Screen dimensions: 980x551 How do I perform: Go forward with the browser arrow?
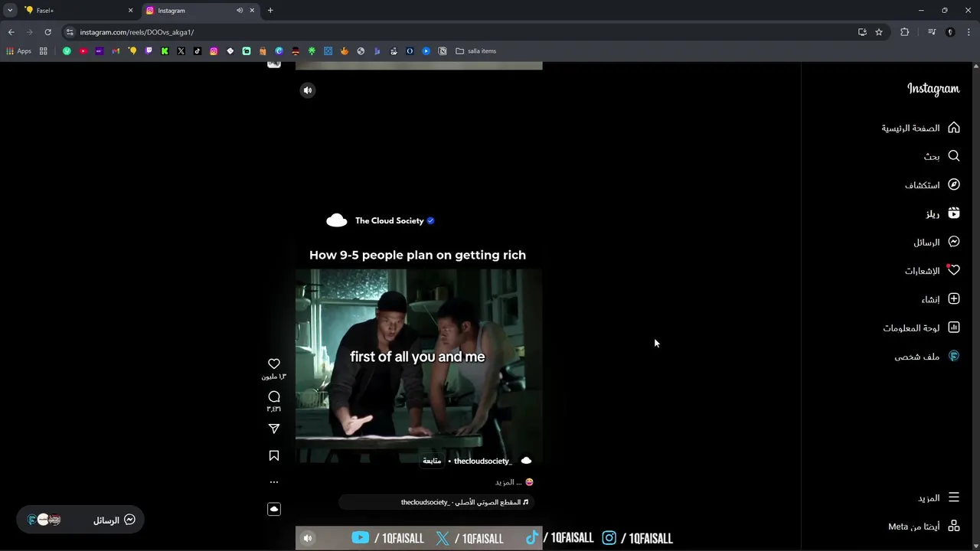pyautogui.click(x=29, y=32)
